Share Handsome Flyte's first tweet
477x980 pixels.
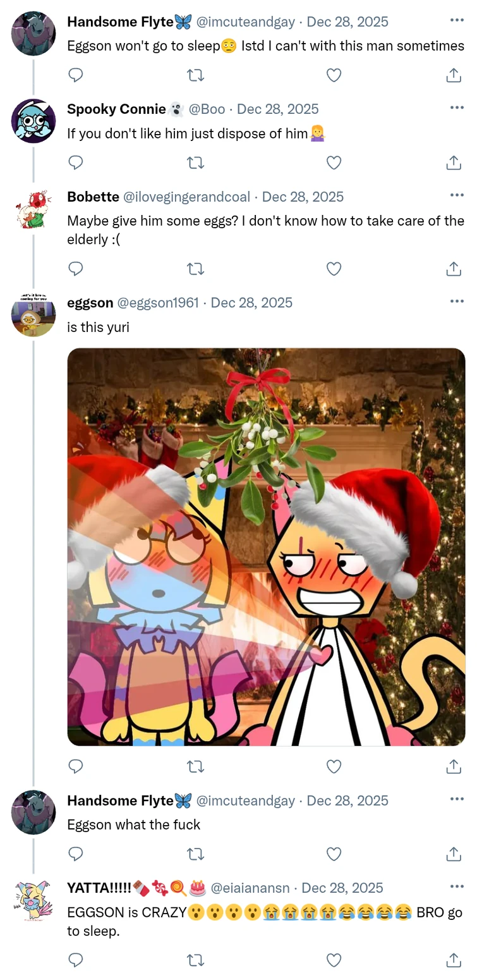(x=453, y=75)
